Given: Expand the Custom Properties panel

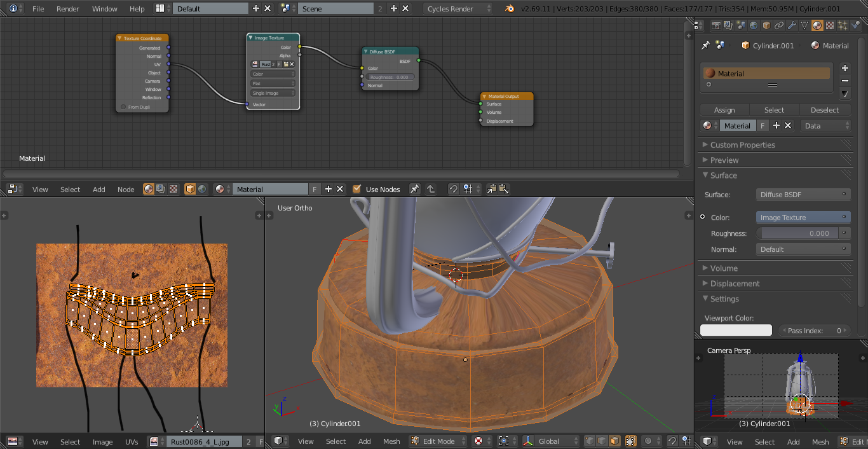Looking at the screenshot, I should (742, 145).
